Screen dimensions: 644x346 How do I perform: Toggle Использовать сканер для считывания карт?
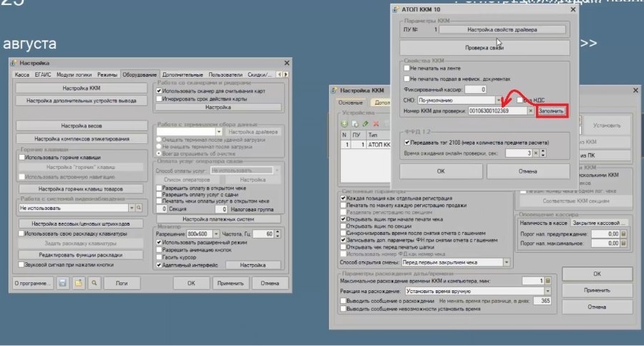[x=159, y=91]
